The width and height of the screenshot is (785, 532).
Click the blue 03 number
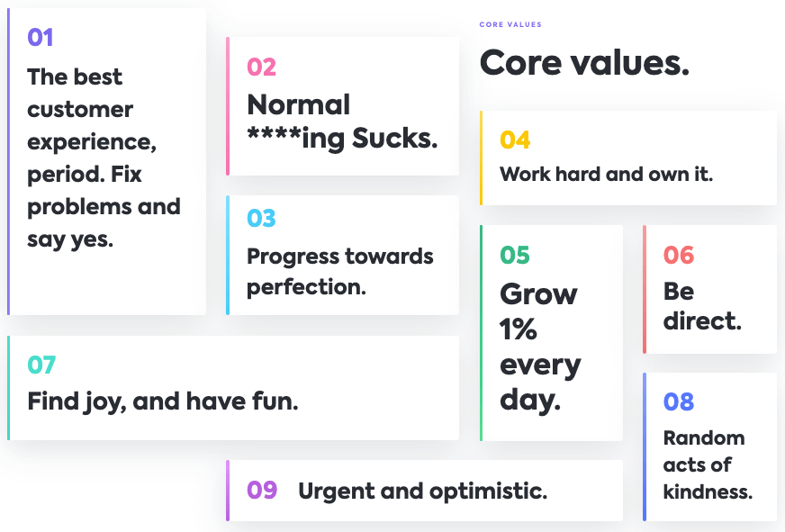(261, 218)
